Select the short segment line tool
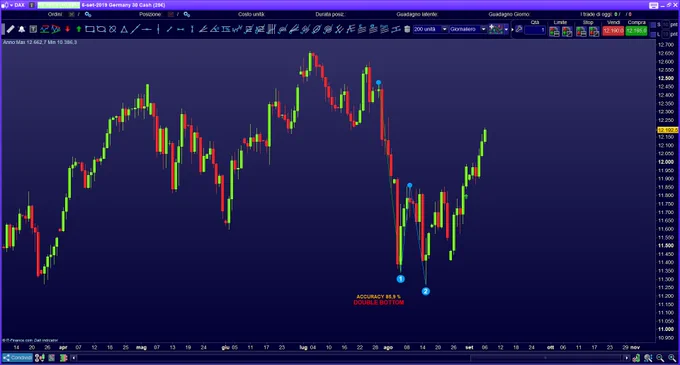 coord(170,29)
